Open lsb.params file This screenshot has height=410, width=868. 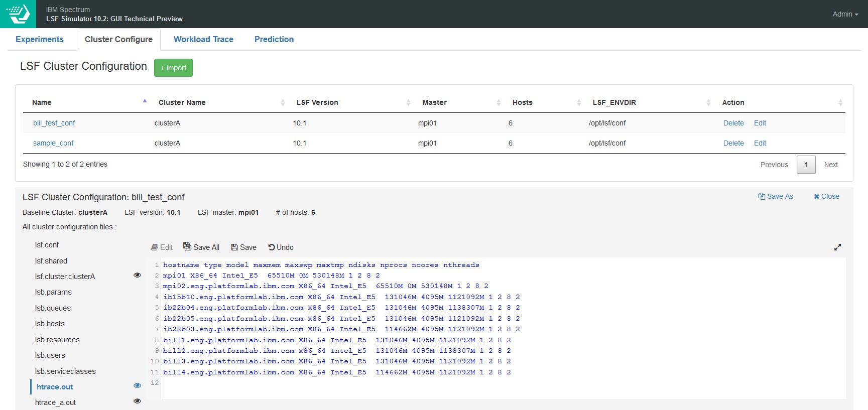pos(53,292)
